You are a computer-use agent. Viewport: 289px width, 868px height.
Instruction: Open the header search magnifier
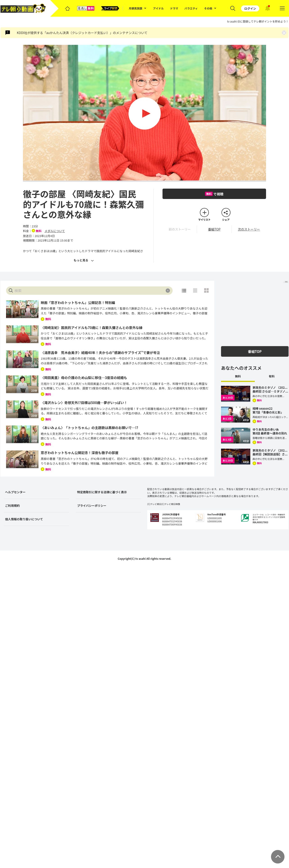(233, 8)
